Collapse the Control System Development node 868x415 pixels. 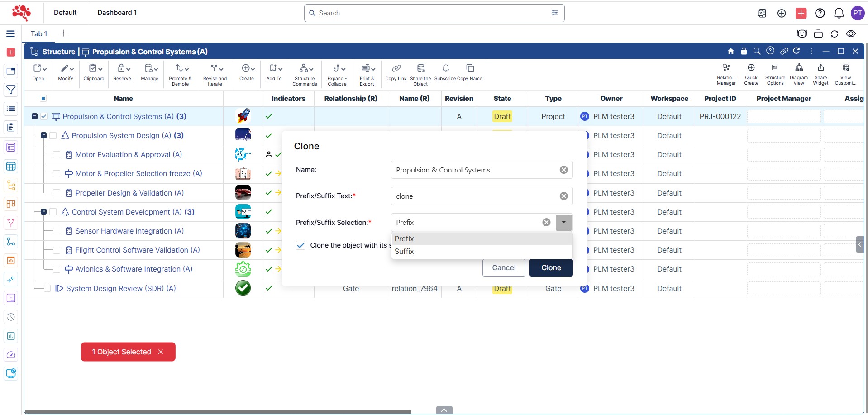pyautogui.click(x=44, y=212)
